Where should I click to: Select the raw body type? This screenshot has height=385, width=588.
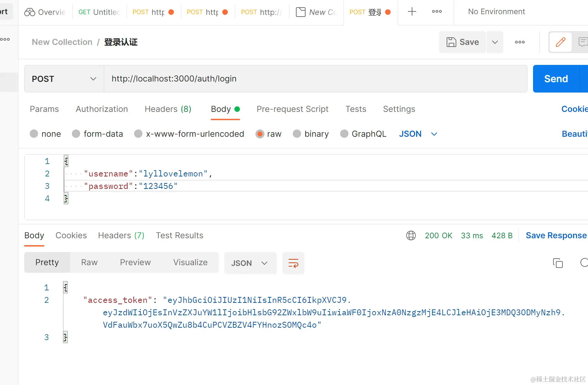[260, 134]
